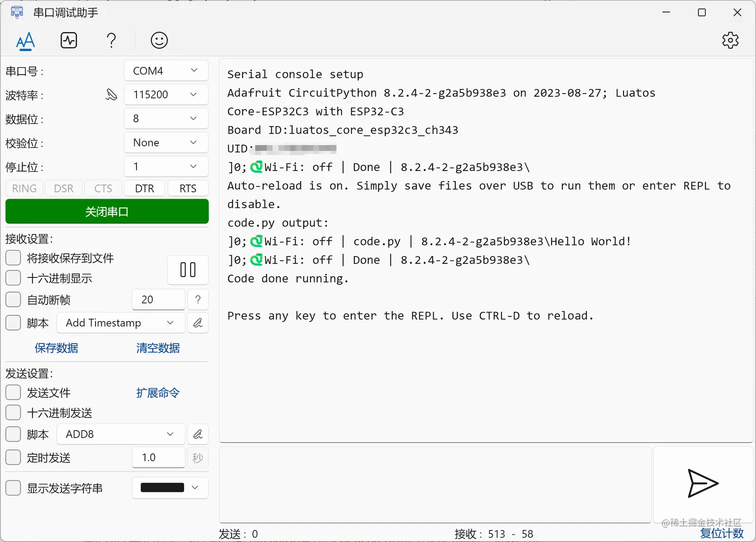Click the 秒 time unit button
Screen dimensions: 756x542
pyautogui.click(x=198, y=457)
